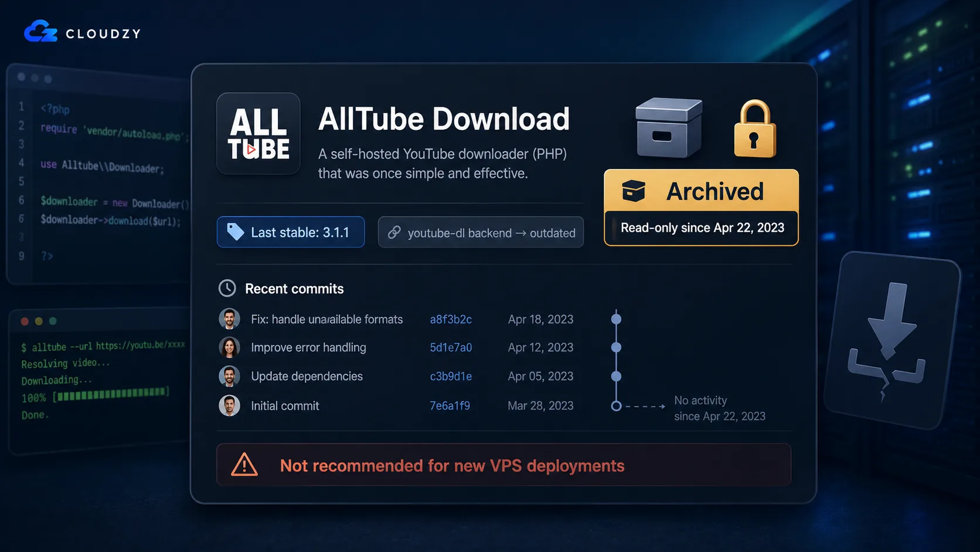Viewport: 980px width, 552px height.
Task: Click the require vendor/autoload.php code line
Action: (x=115, y=131)
